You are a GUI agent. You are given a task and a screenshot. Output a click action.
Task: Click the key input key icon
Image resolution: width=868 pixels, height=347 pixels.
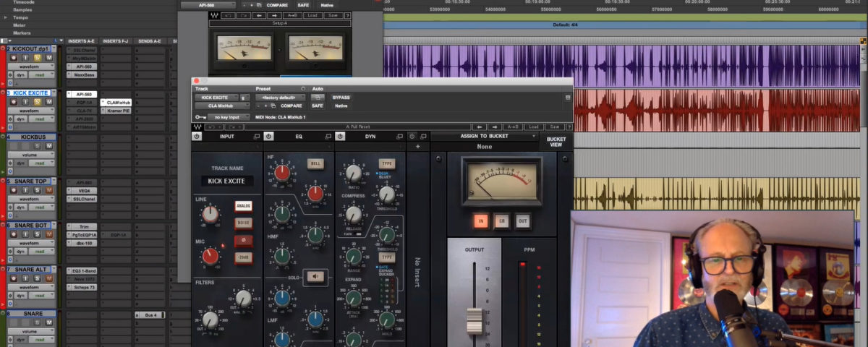[x=200, y=116]
